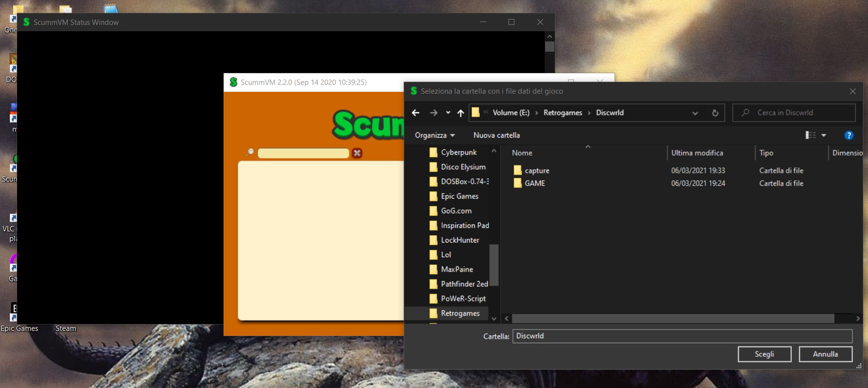This screenshot has width=868, height=388.
Task: Select the capture folder
Action: (537, 170)
